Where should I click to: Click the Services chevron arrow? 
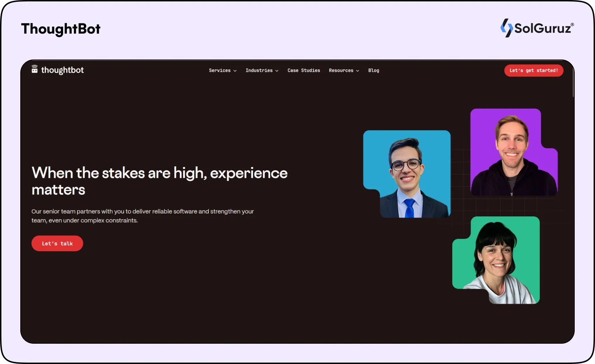pos(235,71)
